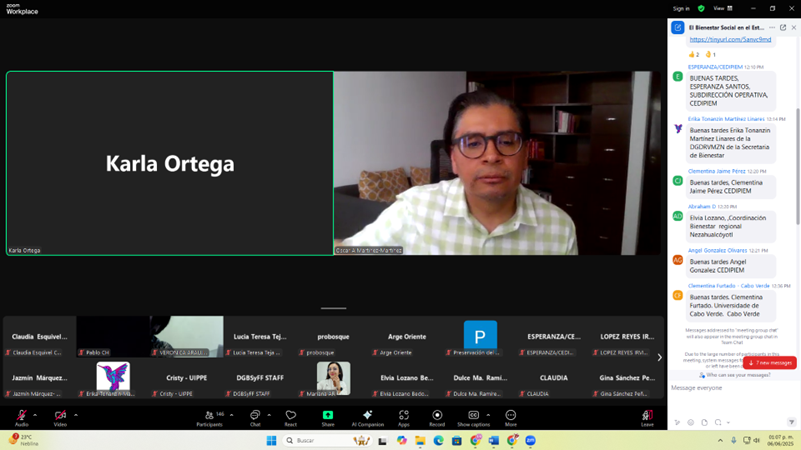The height and width of the screenshot is (450, 801).
Task: Unmute the microphone with the Audio button
Action: click(21, 418)
